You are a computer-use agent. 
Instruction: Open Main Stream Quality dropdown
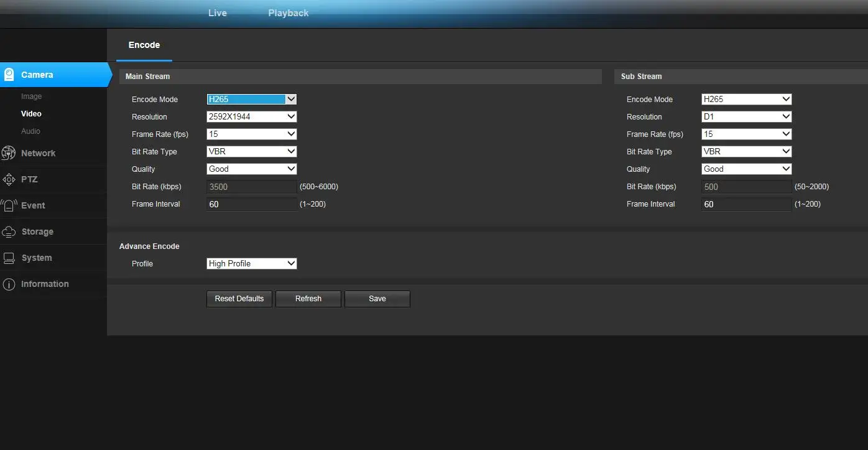tap(252, 169)
